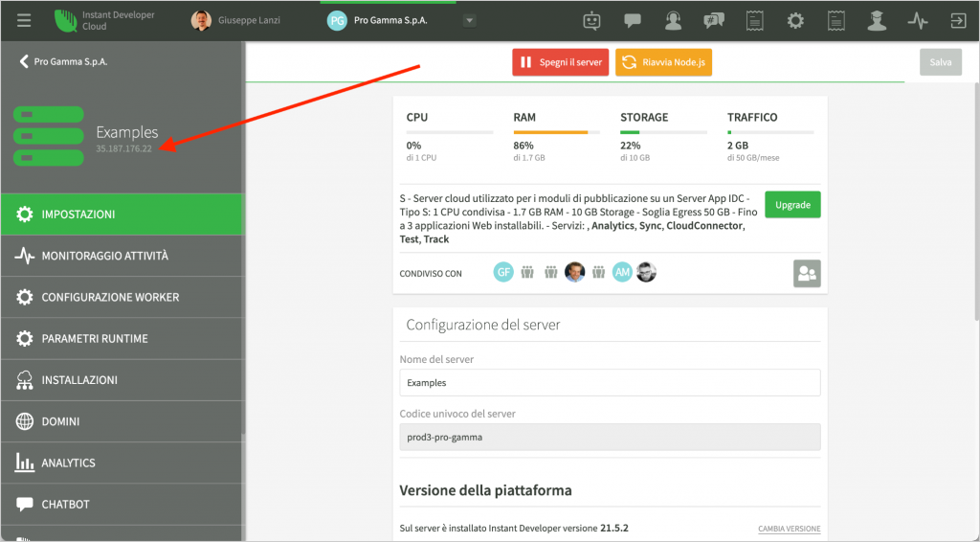Open the robot chatbot icon in header
This screenshot has height=542, width=980.
(591, 21)
